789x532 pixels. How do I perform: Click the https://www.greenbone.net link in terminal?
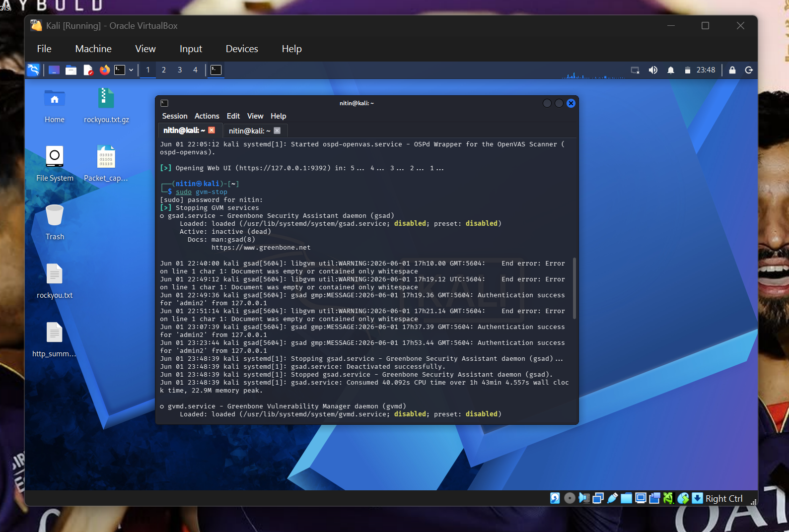(261, 248)
